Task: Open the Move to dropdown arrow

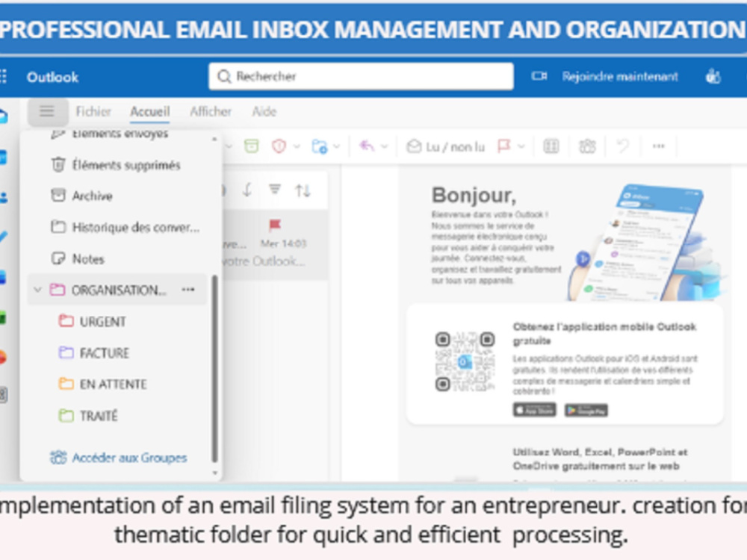Action: coord(336,146)
